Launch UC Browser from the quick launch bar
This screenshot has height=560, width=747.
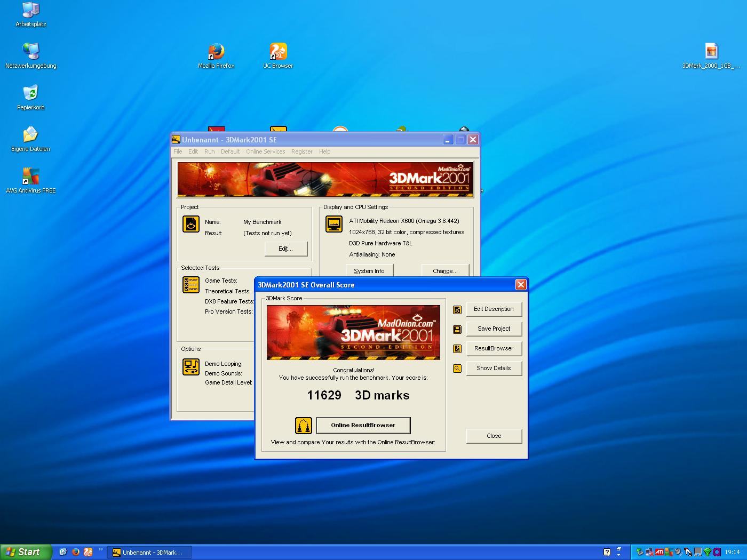(x=89, y=552)
